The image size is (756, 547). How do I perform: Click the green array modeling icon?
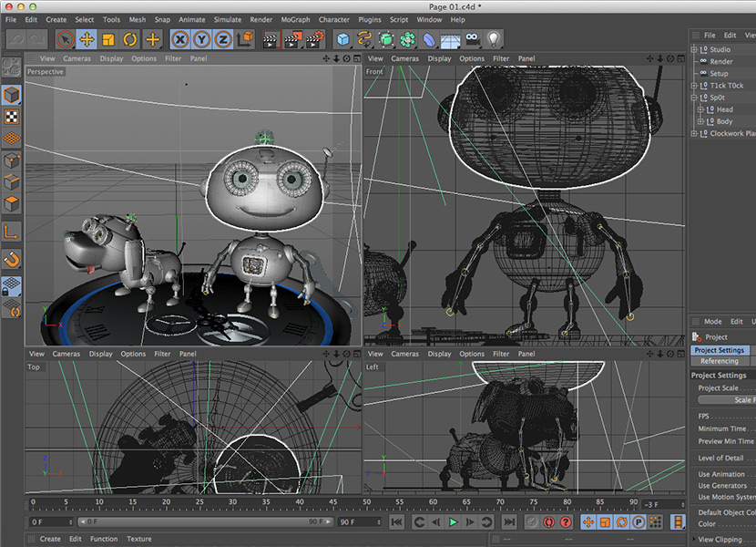coord(407,39)
